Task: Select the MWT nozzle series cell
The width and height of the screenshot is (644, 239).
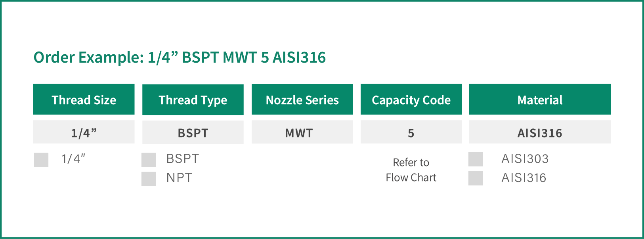Action: click(x=302, y=132)
